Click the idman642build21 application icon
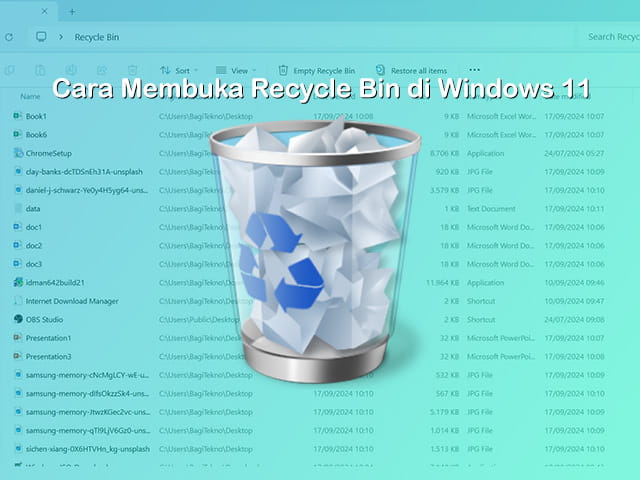 pyautogui.click(x=18, y=282)
